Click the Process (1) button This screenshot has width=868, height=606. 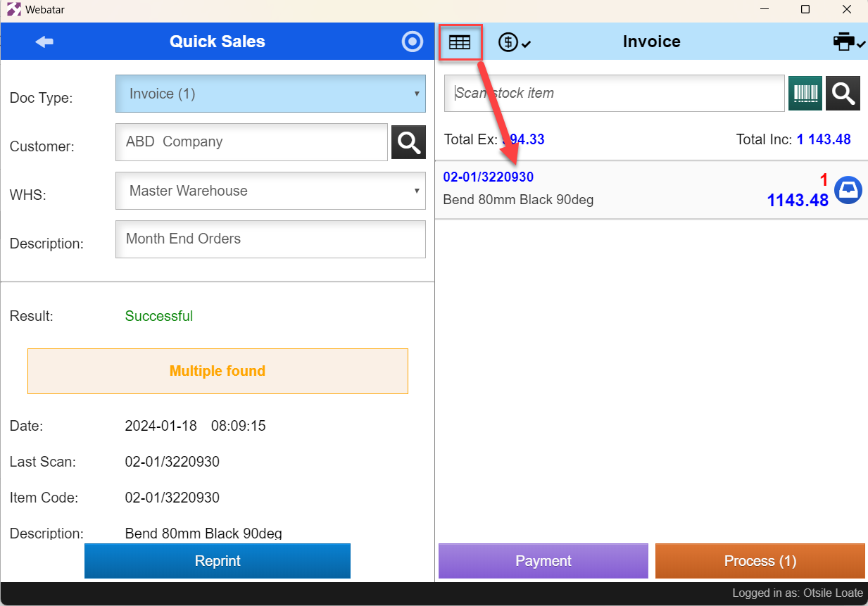tap(760, 561)
